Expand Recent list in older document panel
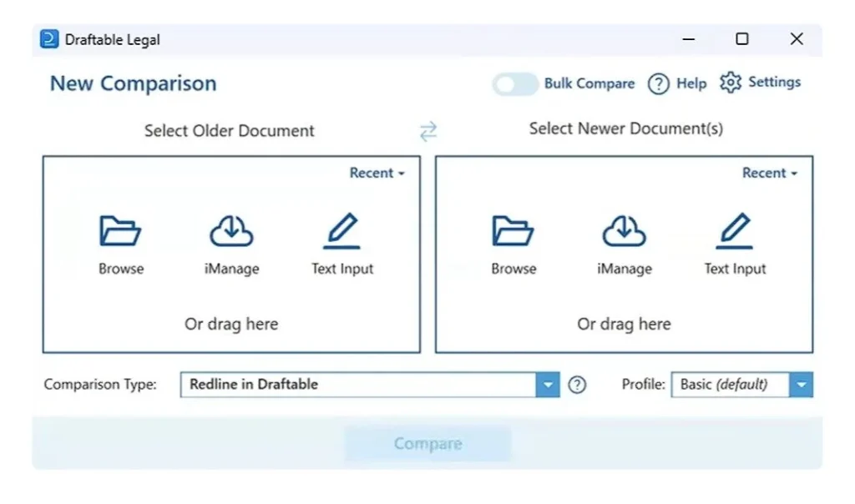The height and width of the screenshot is (504, 855). [x=377, y=174]
